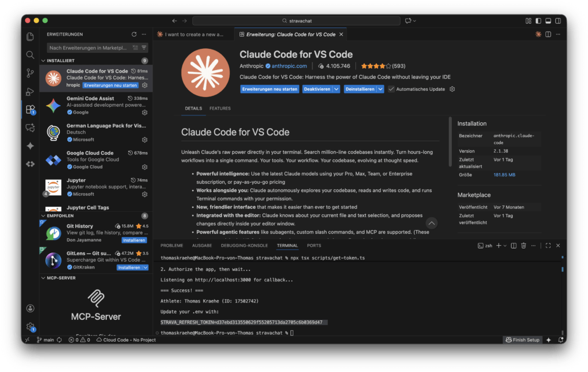Click Finish Setup in status bar

(523, 340)
